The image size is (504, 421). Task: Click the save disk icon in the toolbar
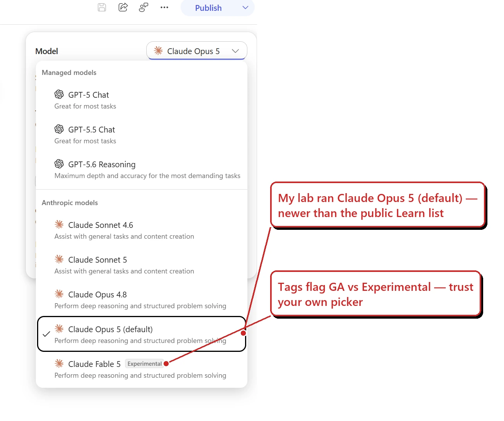[102, 7]
